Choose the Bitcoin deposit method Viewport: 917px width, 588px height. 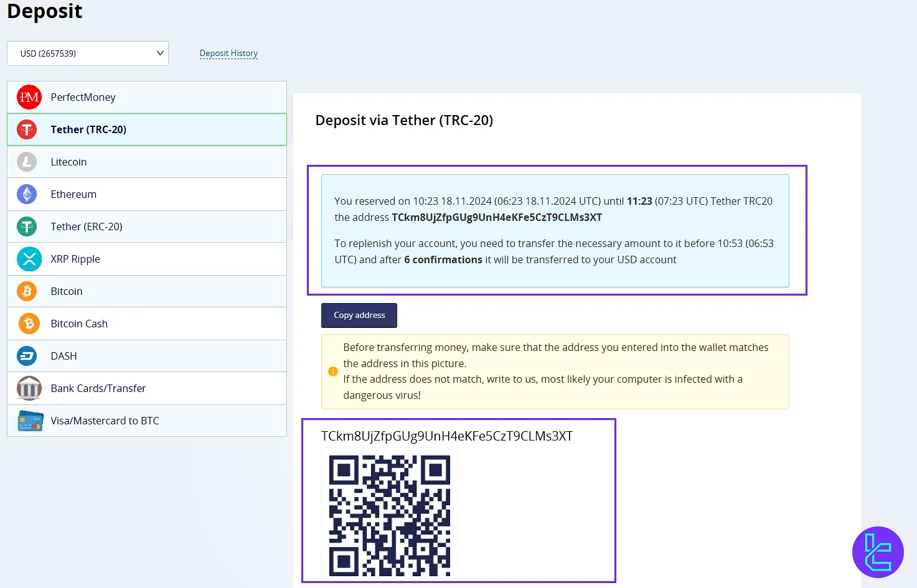click(147, 291)
